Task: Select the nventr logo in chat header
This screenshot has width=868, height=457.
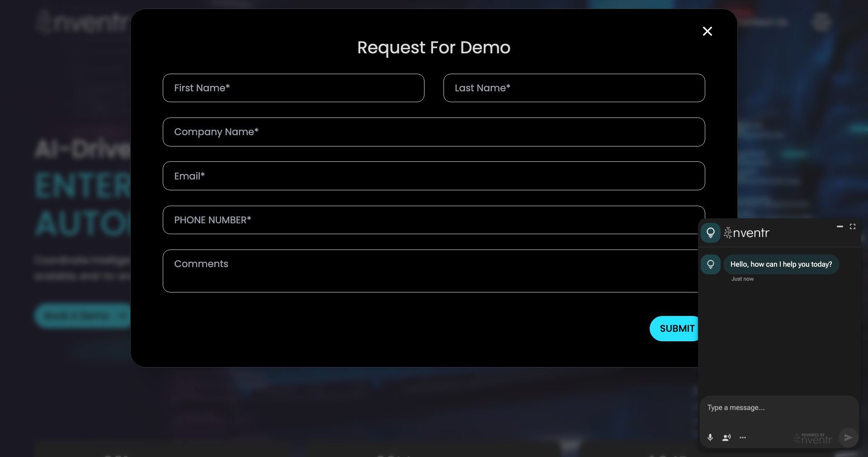Action: tap(747, 233)
